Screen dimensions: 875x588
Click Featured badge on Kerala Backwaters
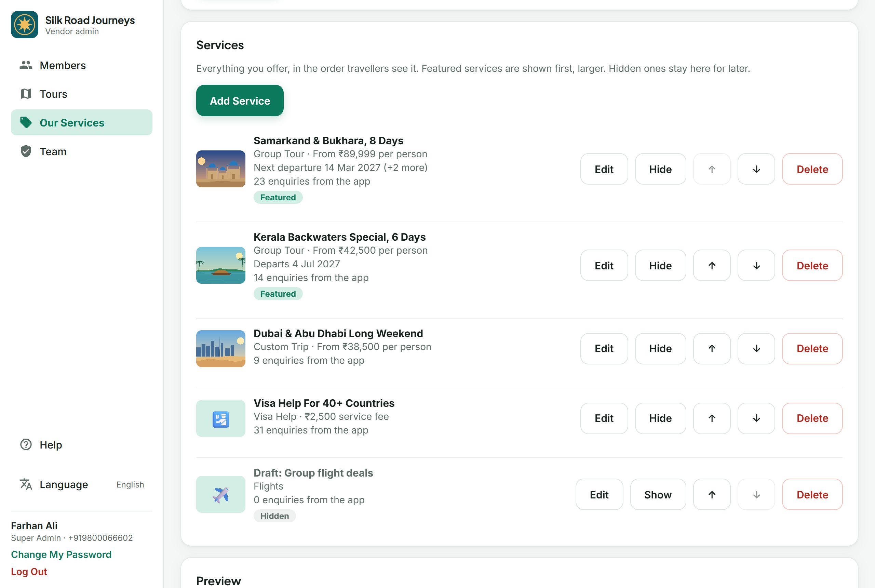pos(278,294)
